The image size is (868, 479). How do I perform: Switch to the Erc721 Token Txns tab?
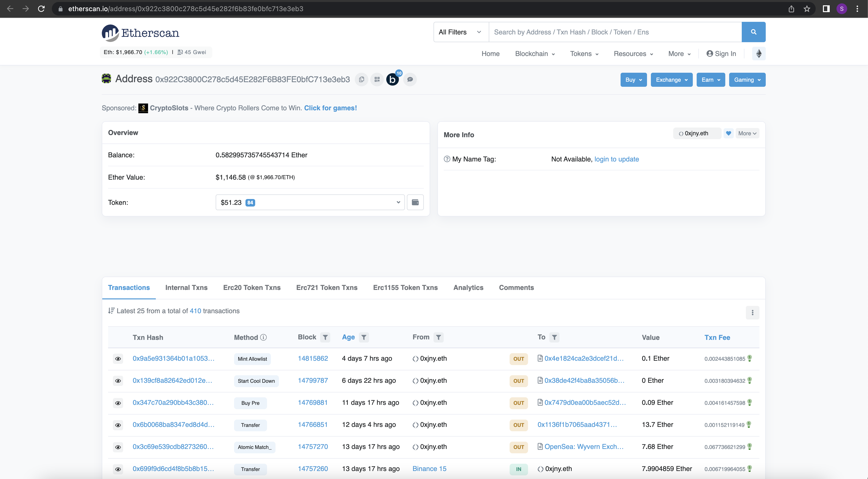pyautogui.click(x=326, y=287)
